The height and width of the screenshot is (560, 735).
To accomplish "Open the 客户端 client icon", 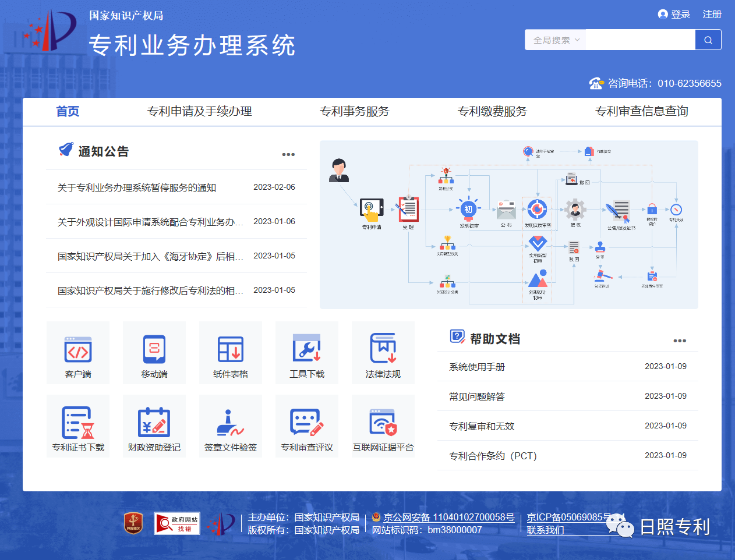I will pos(78,351).
